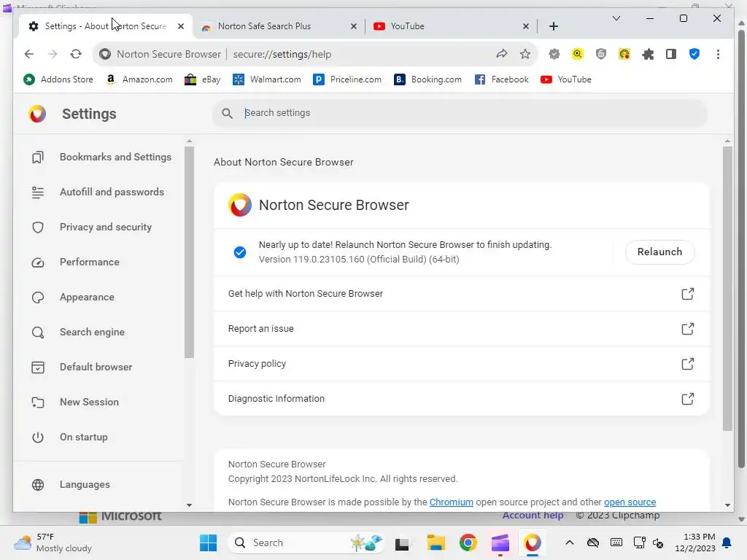Reload the current page
The height and width of the screenshot is (560, 747).
point(76,54)
